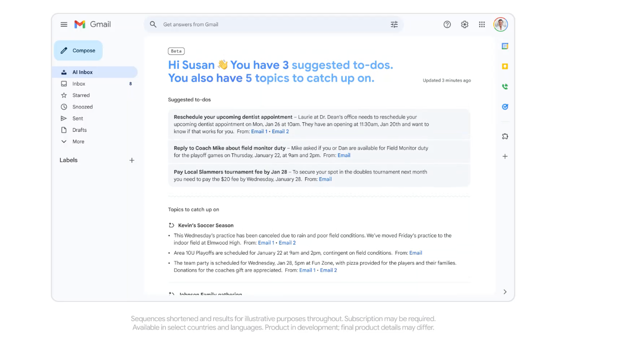Click the Kevin's Soccer Season topic icon
This screenshot has height=364, width=634.
[x=172, y=225]
